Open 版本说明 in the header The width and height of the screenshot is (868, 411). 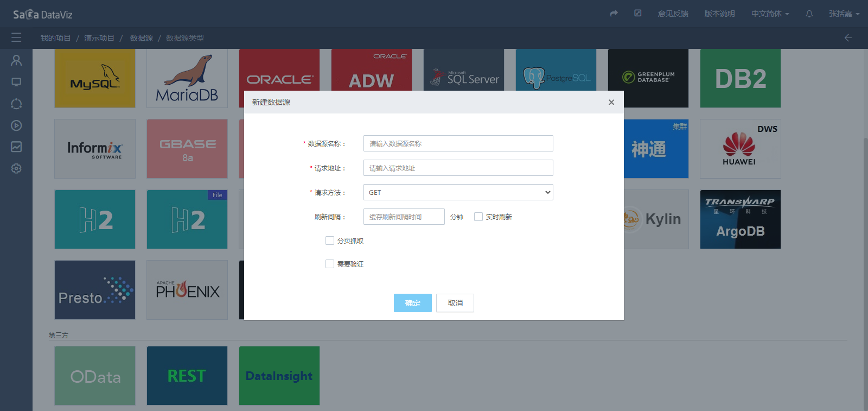(x=719, y=14)
